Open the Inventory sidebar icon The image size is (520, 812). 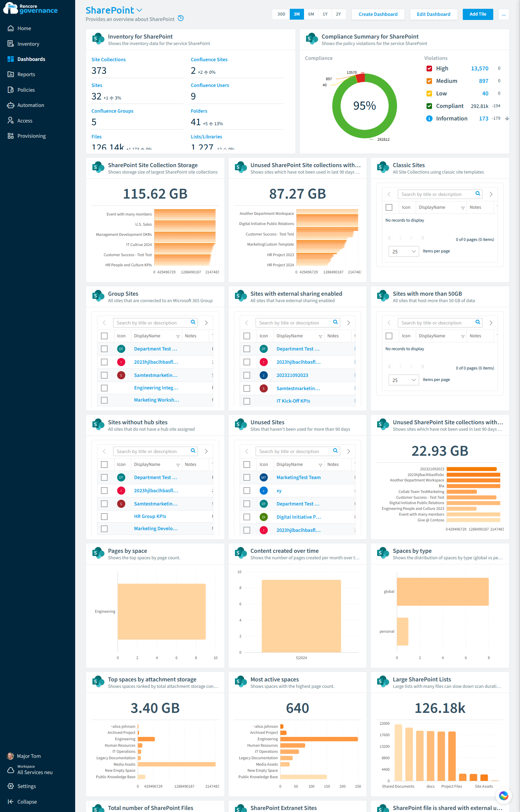10,44
